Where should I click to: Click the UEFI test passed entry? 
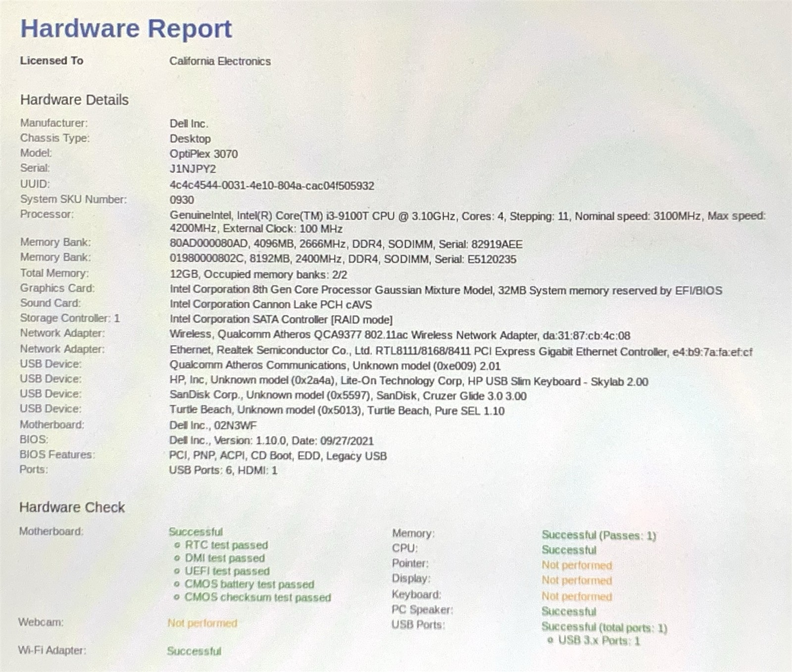point(227,571)
